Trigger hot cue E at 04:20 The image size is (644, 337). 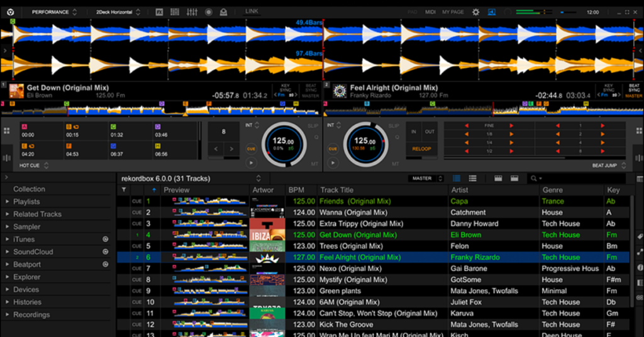click(42, 150)
